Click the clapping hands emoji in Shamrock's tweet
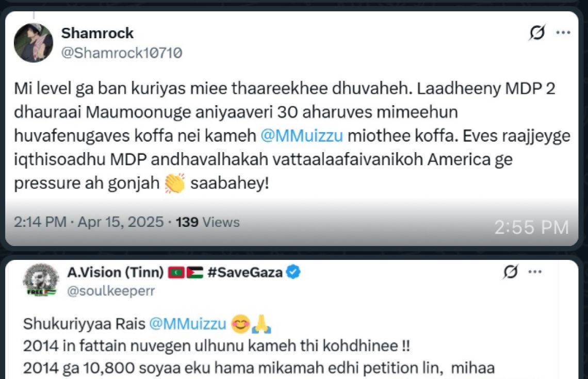The image size is (588, 379). [174, 183]
